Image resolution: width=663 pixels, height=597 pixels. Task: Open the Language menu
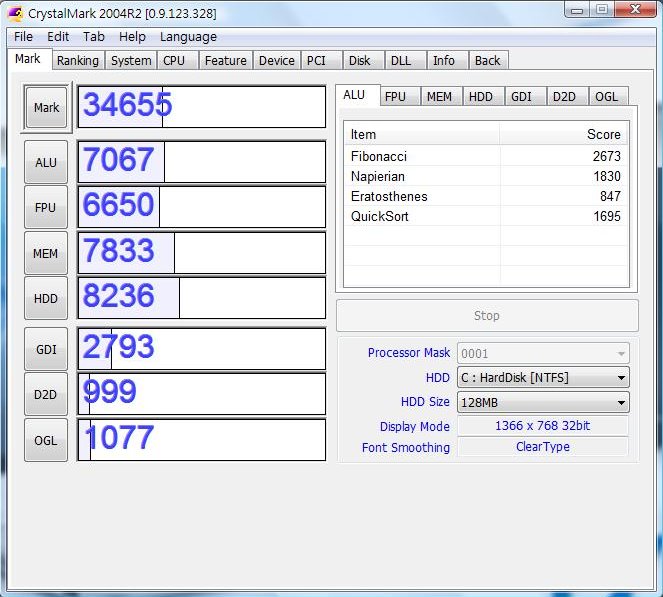click(x=188, y=37)
